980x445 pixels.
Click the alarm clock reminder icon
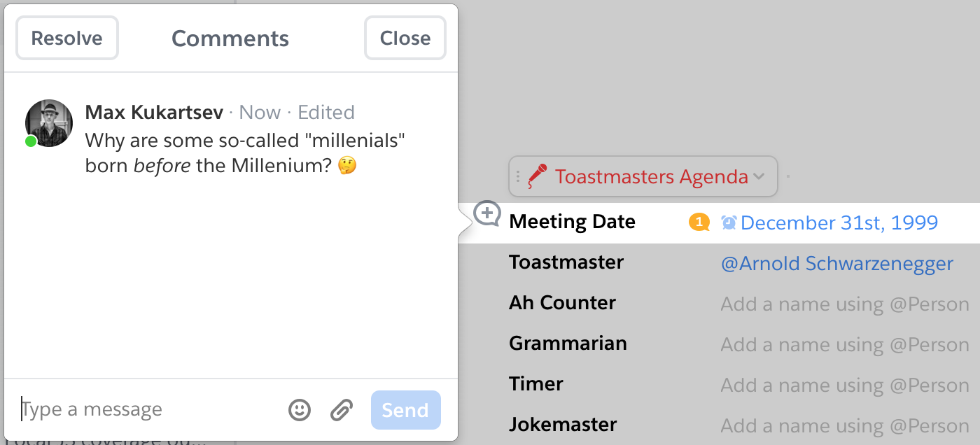[x=729, y=222]
